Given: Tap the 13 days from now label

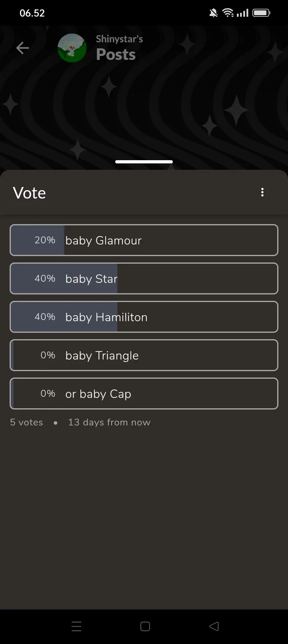Looking at the screenshot, I should tap(109, 422).
